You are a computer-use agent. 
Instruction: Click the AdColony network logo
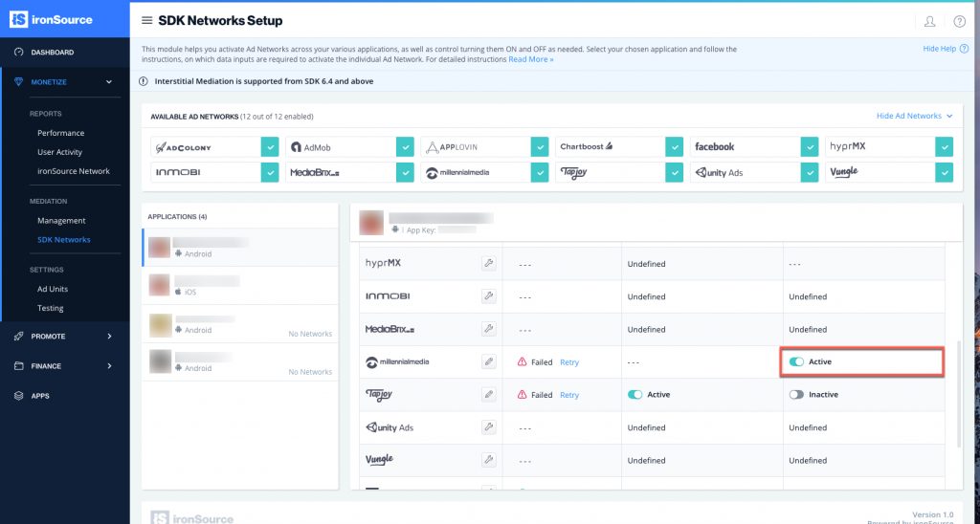point(184,147)
